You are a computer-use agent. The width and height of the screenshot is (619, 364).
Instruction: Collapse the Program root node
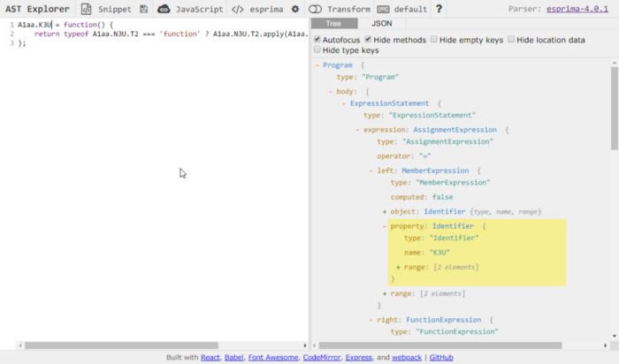coord(317,65)
